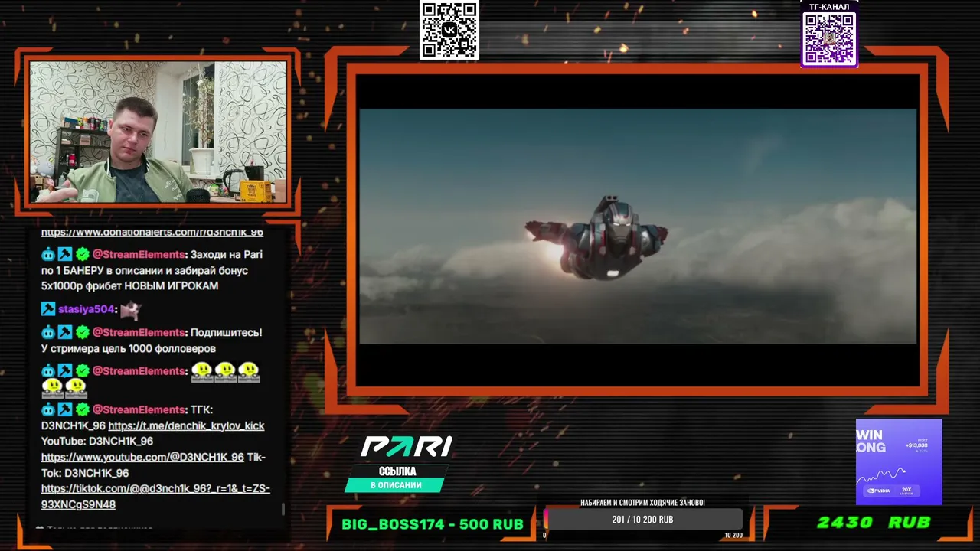Click @StreamElements name on the ТГК message
Screen dimensions: 980x551
[139, 409]
